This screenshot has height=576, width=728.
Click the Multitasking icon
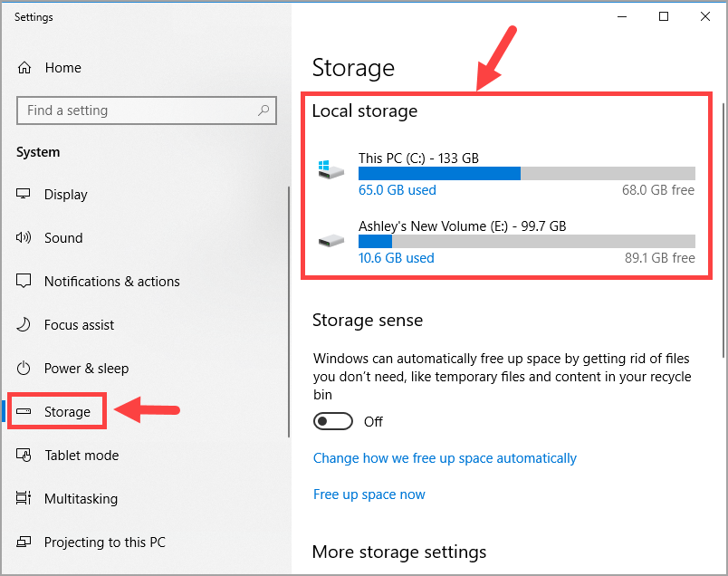point(24,499)
